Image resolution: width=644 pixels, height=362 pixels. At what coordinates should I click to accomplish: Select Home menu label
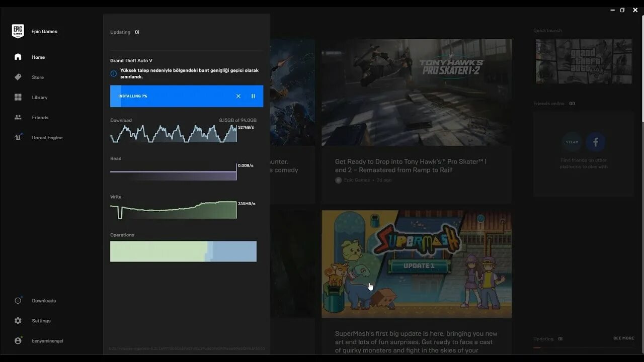pos(38,57)
